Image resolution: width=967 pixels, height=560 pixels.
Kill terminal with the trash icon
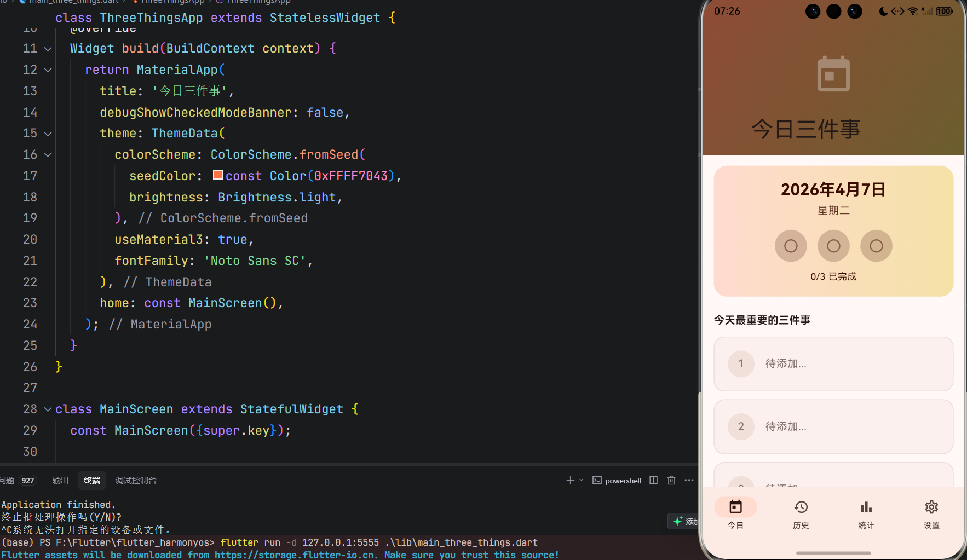click(671, 480)
